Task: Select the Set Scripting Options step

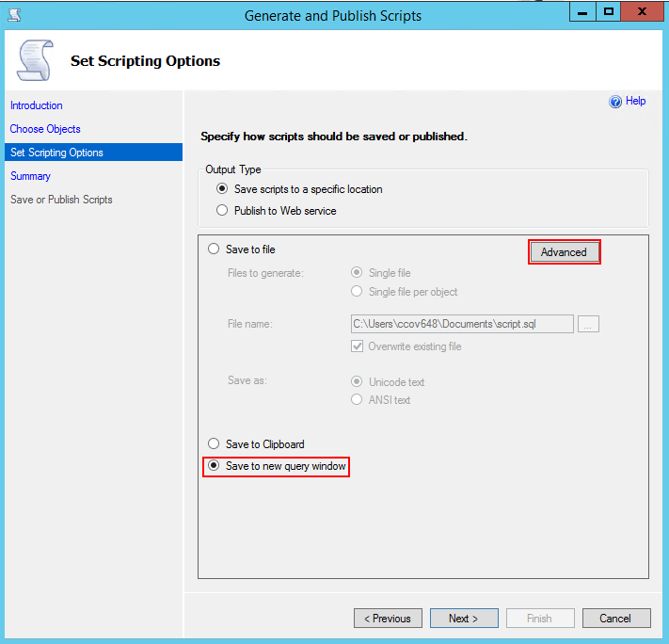Action: [x=56, y=153]
